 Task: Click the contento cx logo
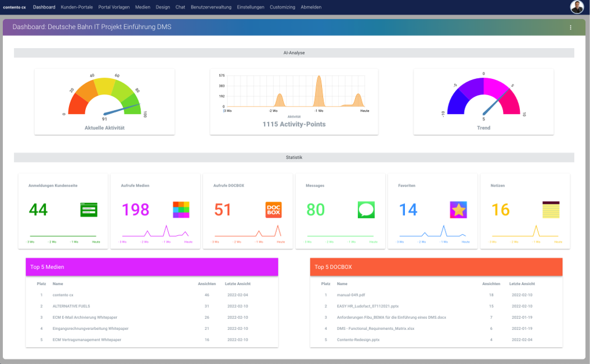coord(15,7)
